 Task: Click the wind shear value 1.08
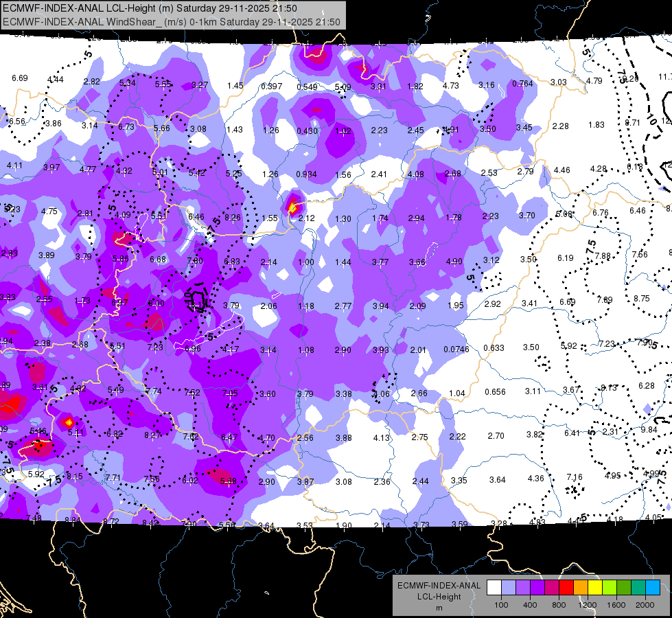coord(306,350)
